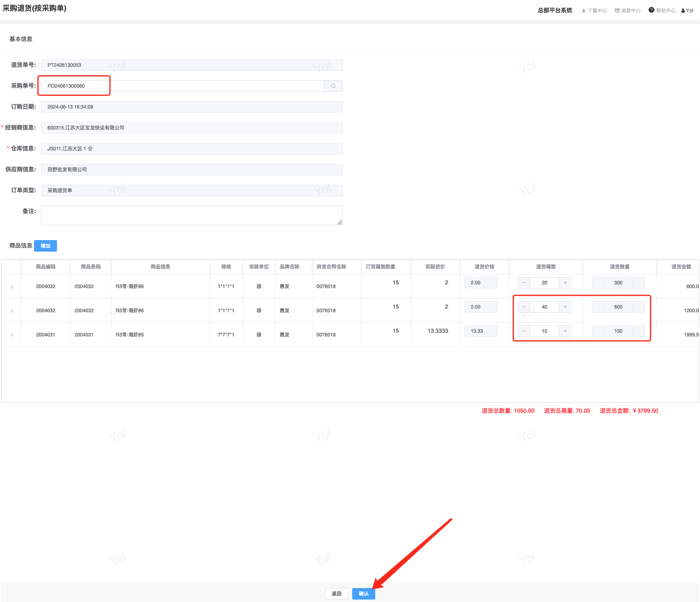Click 退货箱数 input showing 40
700x602 pixels.
(545, 307)
